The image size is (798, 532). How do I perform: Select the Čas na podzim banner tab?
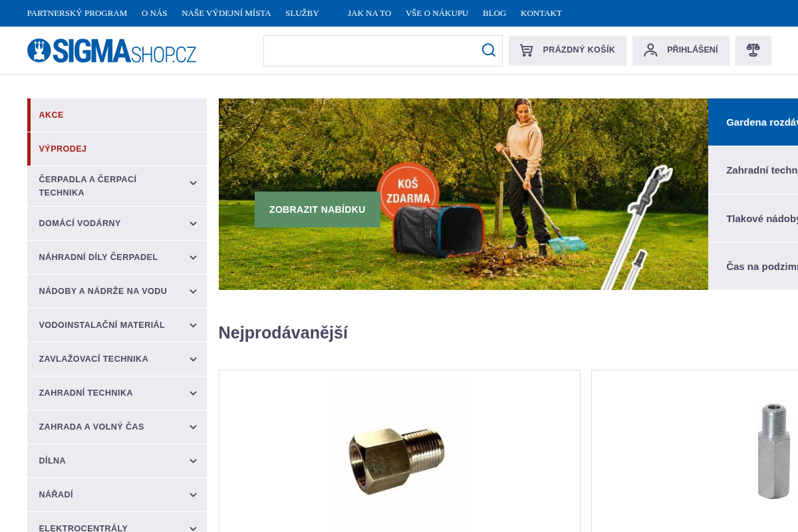[753, 267]
